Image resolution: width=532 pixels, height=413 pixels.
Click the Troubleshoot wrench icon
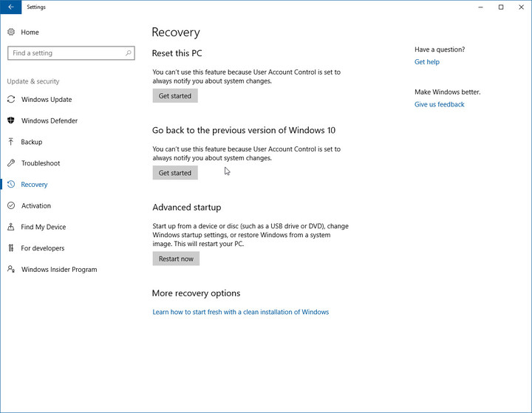[x=11, y=163]
